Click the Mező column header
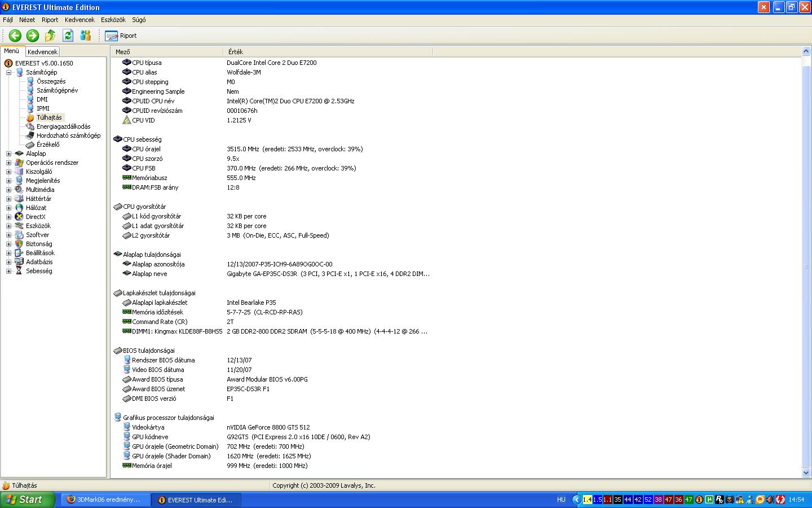 click(x=167, y=51)
